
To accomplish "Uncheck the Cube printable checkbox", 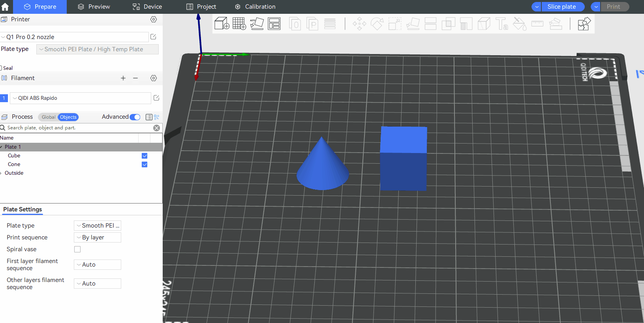I will (x=145, y=156).
